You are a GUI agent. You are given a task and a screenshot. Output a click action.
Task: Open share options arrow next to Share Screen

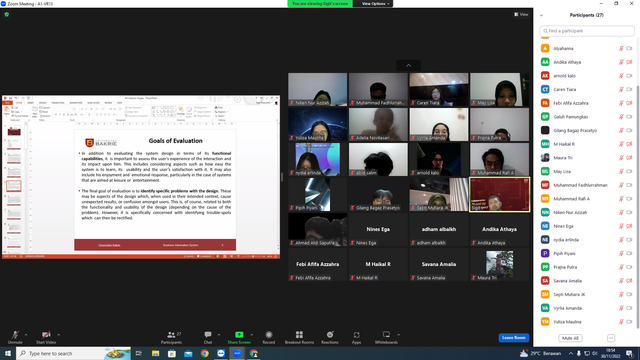pyautogui.click(x=251, y=335)
